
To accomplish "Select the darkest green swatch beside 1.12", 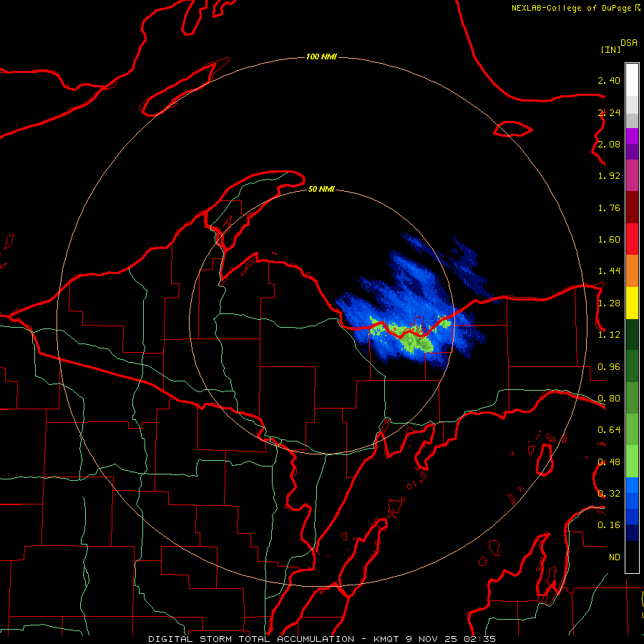I will (x=632, y=335).
